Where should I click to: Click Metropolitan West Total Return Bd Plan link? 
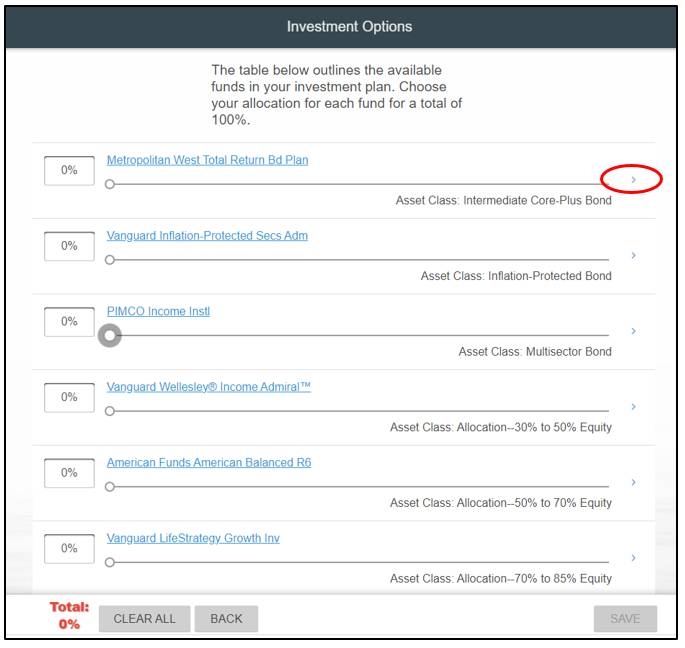207,160
